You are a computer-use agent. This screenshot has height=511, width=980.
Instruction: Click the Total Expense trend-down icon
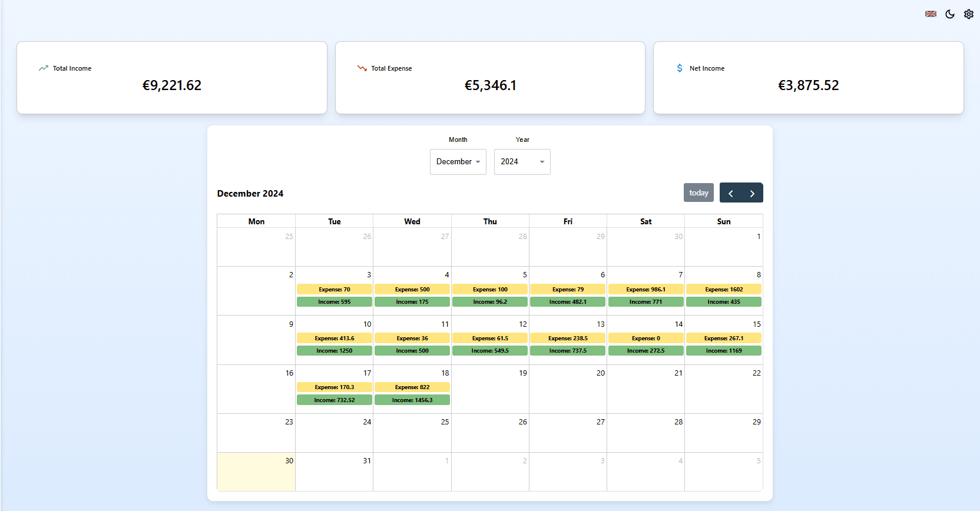coord(362,68)
